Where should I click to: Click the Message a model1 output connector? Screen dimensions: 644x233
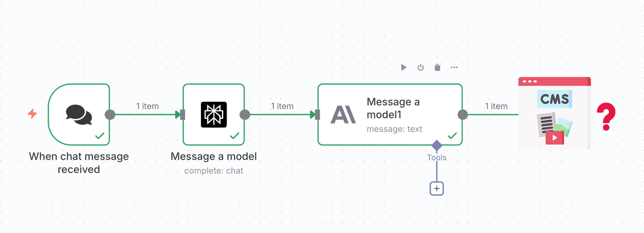coord(463,115)
